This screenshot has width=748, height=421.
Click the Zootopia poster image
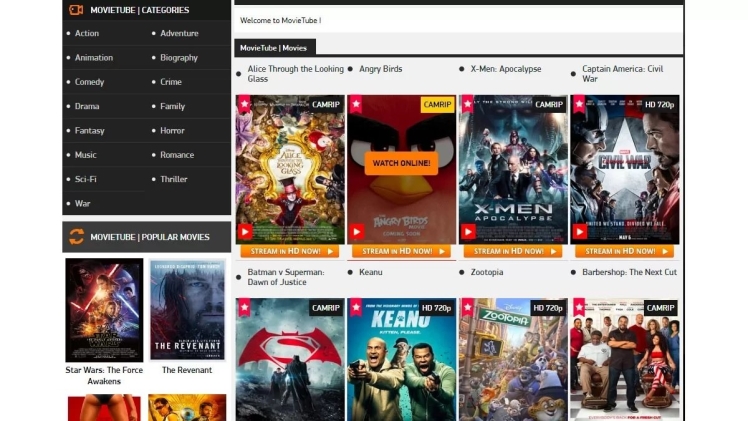click(x=513, y=360)
